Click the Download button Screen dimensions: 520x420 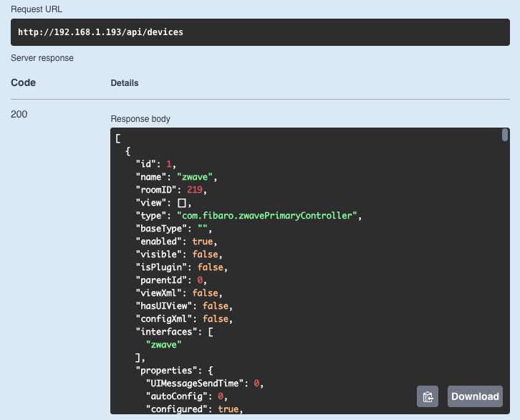click(475, 396)
